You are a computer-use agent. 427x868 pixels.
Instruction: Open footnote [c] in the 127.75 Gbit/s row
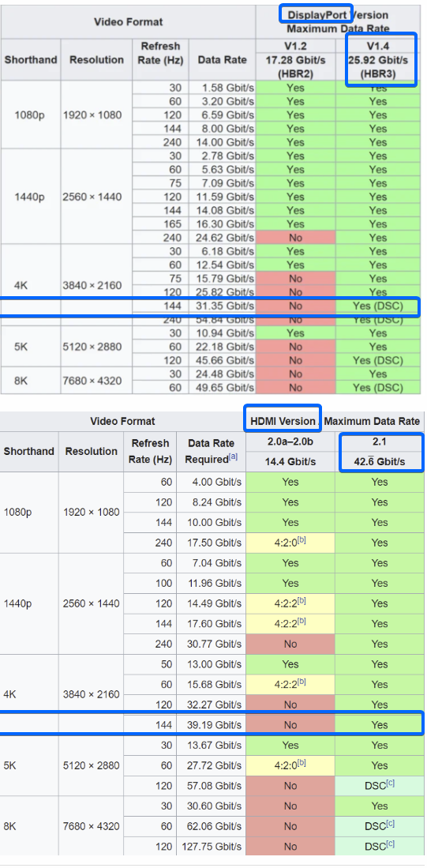(391, 844)
